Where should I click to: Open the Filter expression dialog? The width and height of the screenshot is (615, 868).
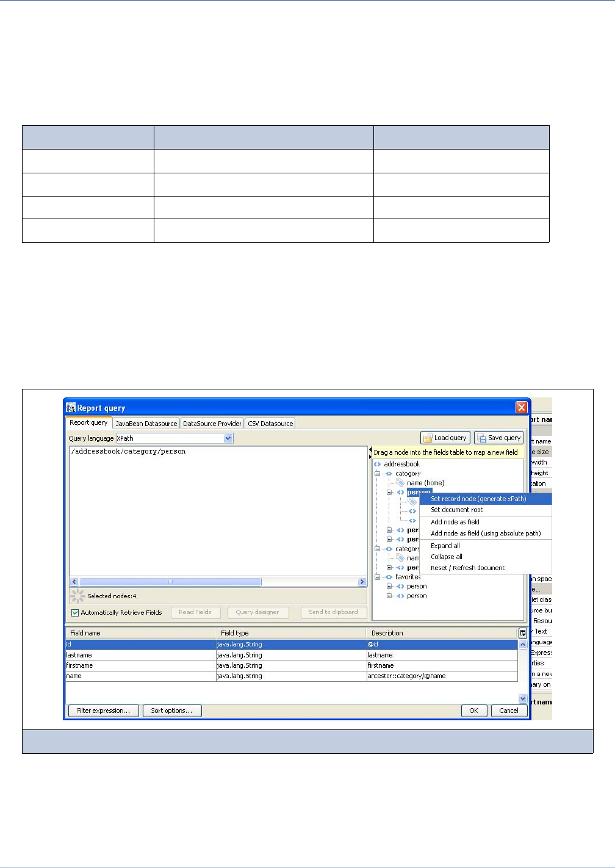tap(103, 711)
